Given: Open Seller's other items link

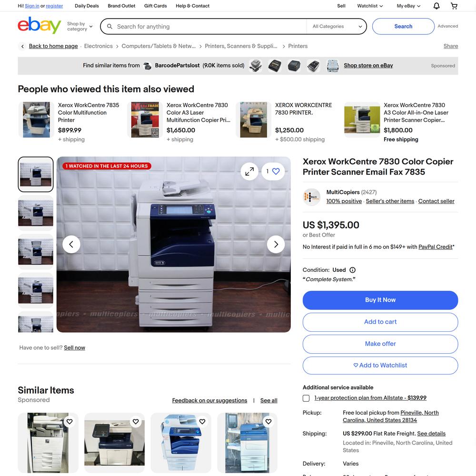Looking at the screenshot, I should click(390, 201).
